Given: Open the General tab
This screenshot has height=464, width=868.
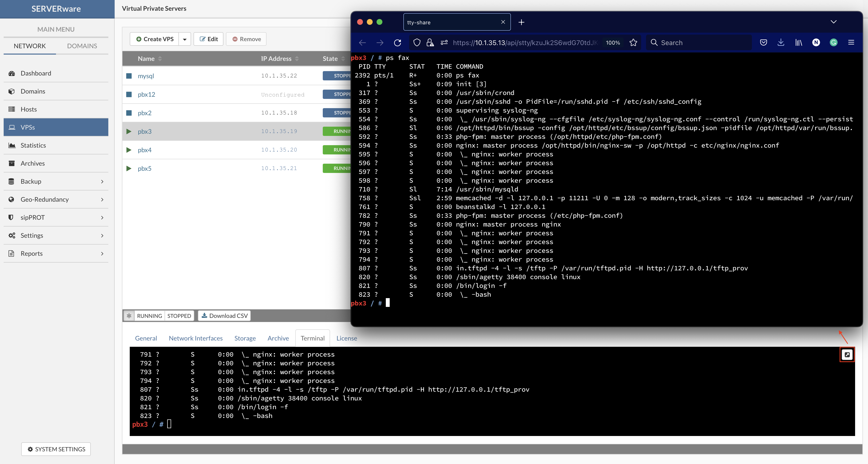Looking at the screenshot, I should coord(146,338).
